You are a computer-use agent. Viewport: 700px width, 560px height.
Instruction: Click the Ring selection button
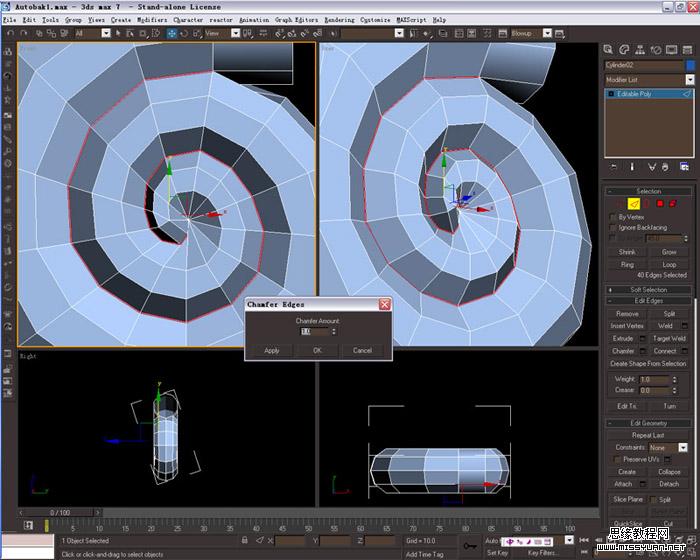(x=627, y=265)
